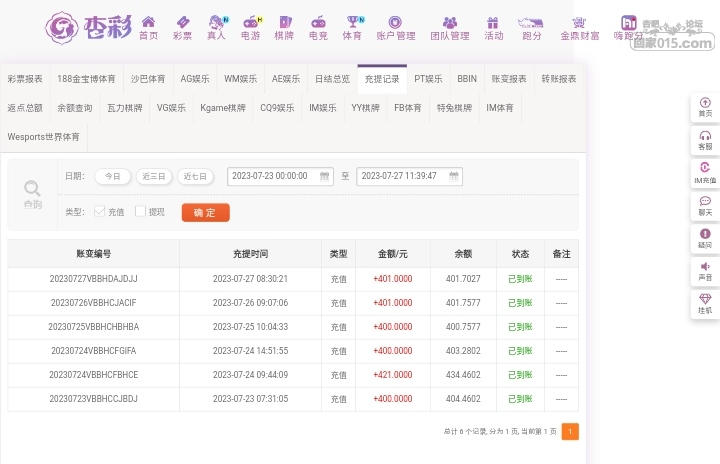
Task: Click the balance 403.2802
Action: click(x=463, y=351)
